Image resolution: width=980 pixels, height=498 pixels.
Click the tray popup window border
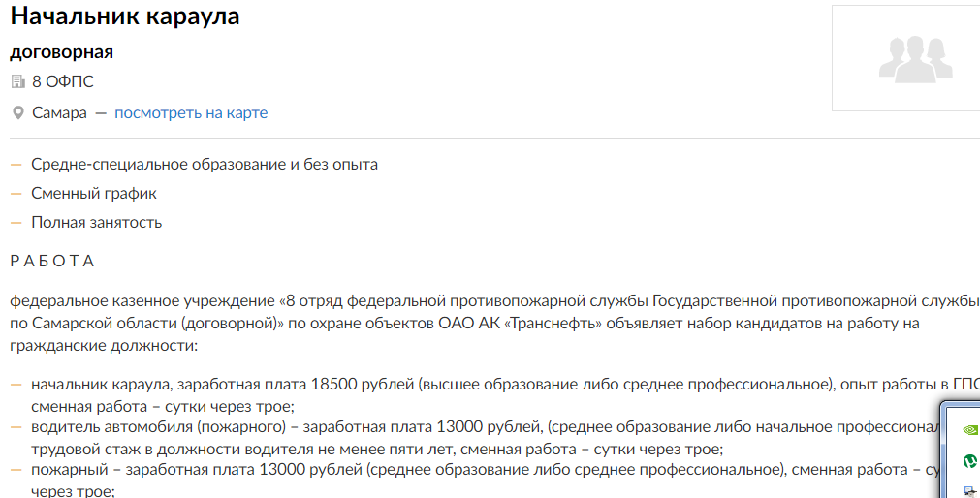942,450
